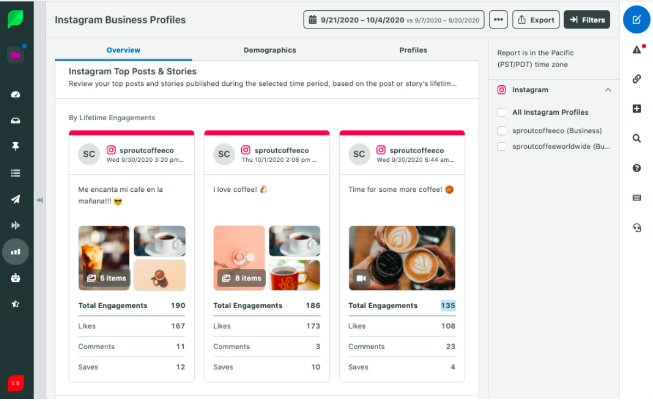Open the robot bots icon in sidebar
Viewport: 653px width, 401px height.
click(x=15, y=278)
